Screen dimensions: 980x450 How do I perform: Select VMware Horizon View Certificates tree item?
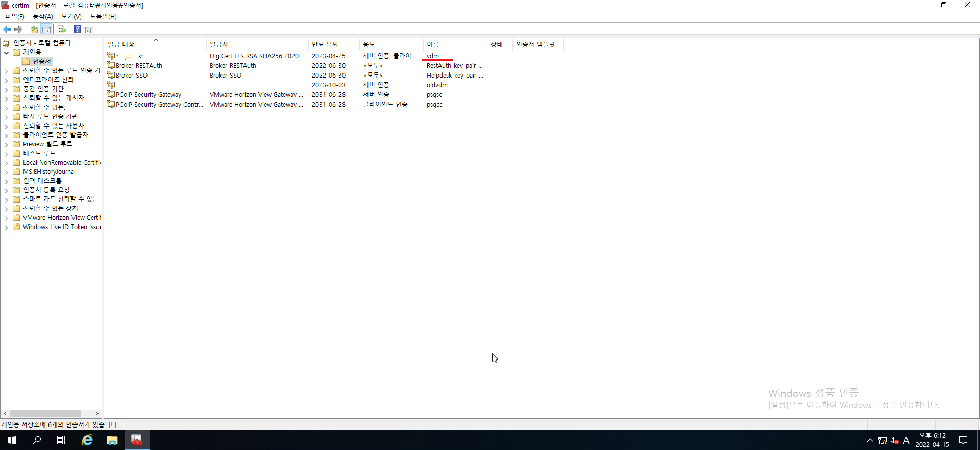pyautogui.click(x=62, y=217)
